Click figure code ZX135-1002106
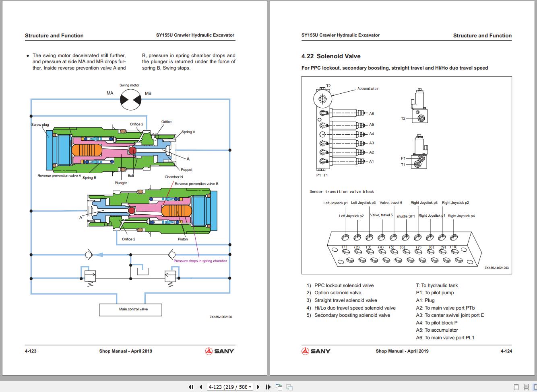This screenshot has height=392, width=537. point(221,317)
